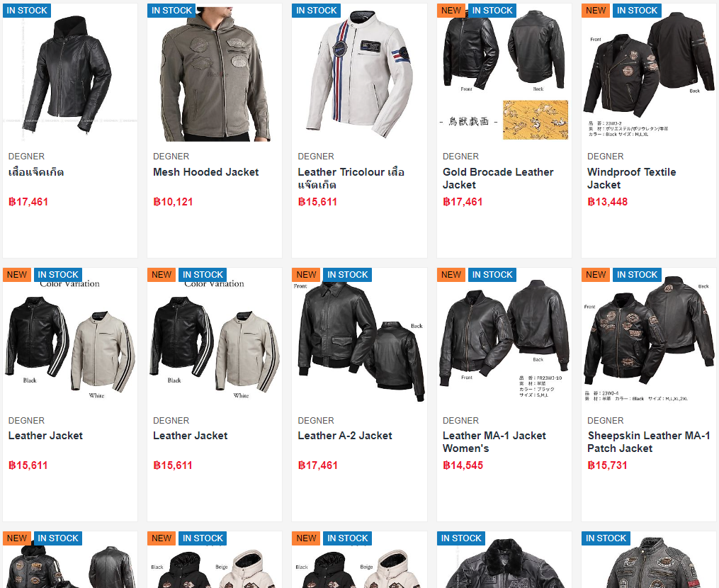Click the Leather Tricolour jacket thumbnail
Viewport: 719px width, 588px height.
pyautogui.click(x=359, y=74)
